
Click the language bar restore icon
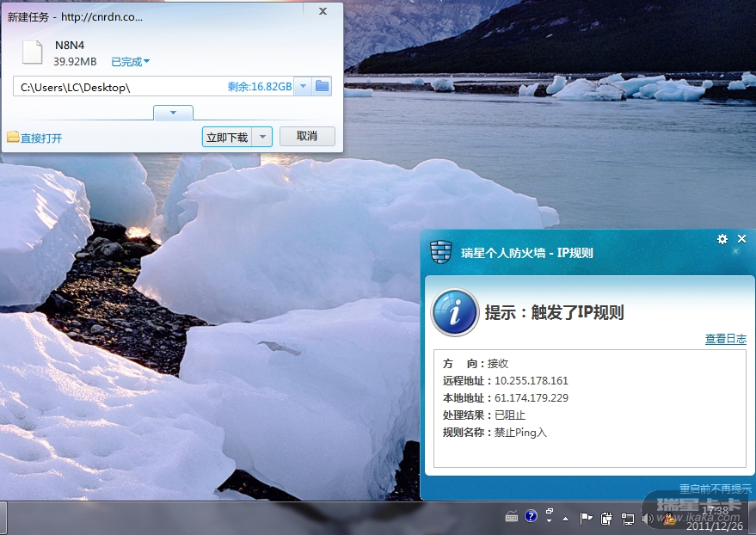(550, 512)
